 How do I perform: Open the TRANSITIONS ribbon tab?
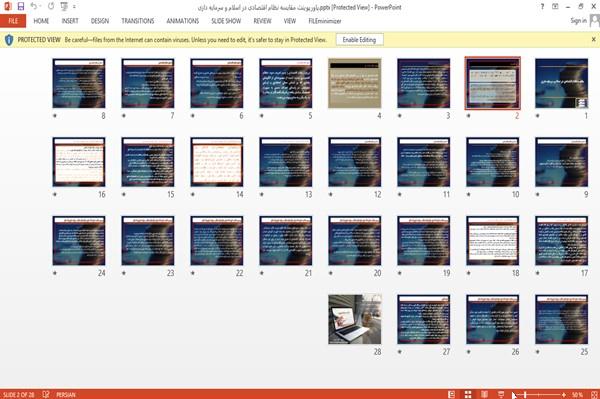coord(138,21)
